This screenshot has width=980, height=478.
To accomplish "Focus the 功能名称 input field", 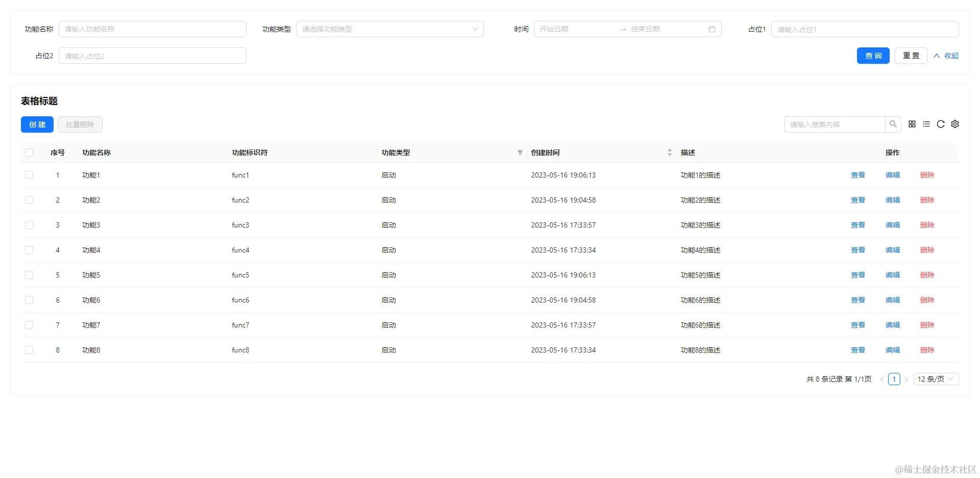I will coord(153,29).
